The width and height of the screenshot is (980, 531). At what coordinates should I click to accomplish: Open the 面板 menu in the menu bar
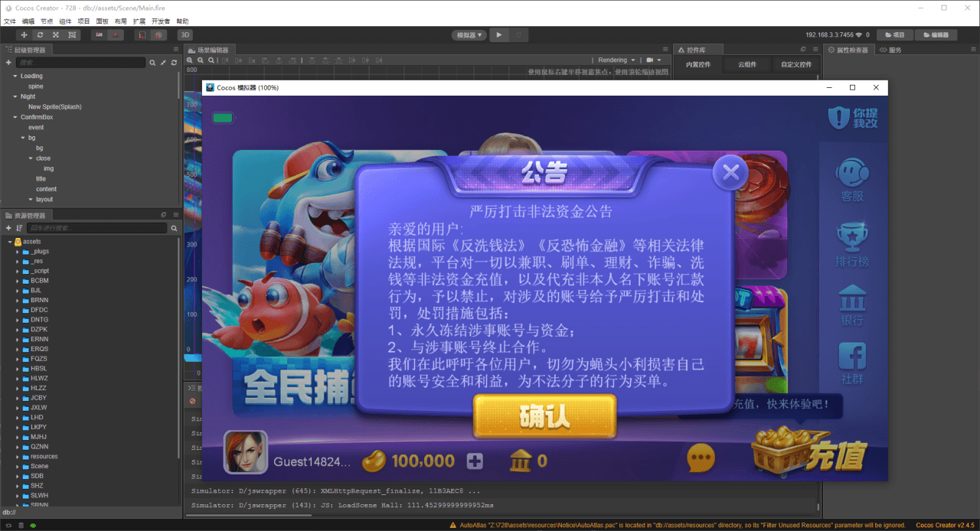click(102, 21)
